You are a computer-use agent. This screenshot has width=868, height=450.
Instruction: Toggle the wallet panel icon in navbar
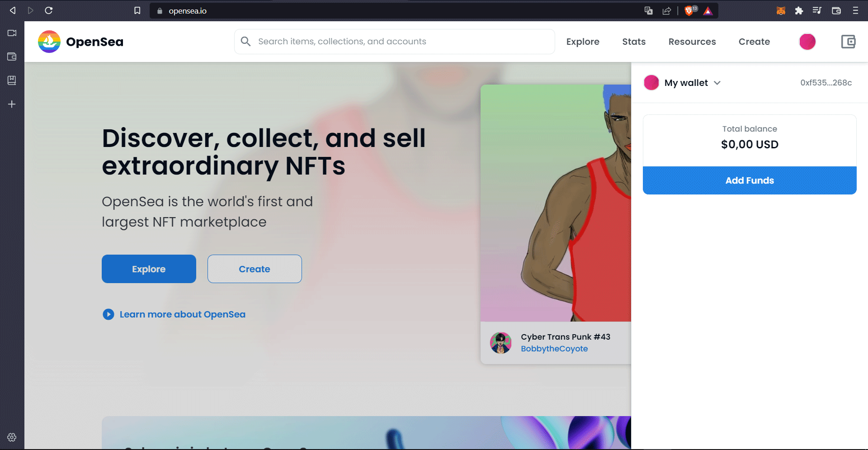point(848,42)
